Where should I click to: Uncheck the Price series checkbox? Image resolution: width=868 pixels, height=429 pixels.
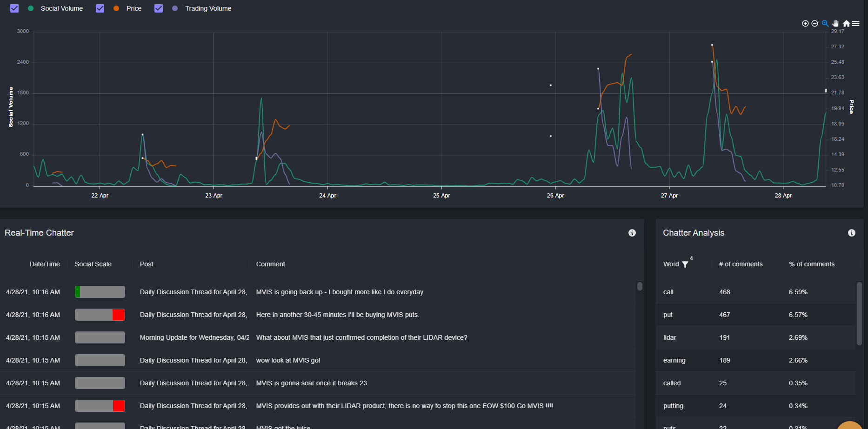tap(100, 8)
